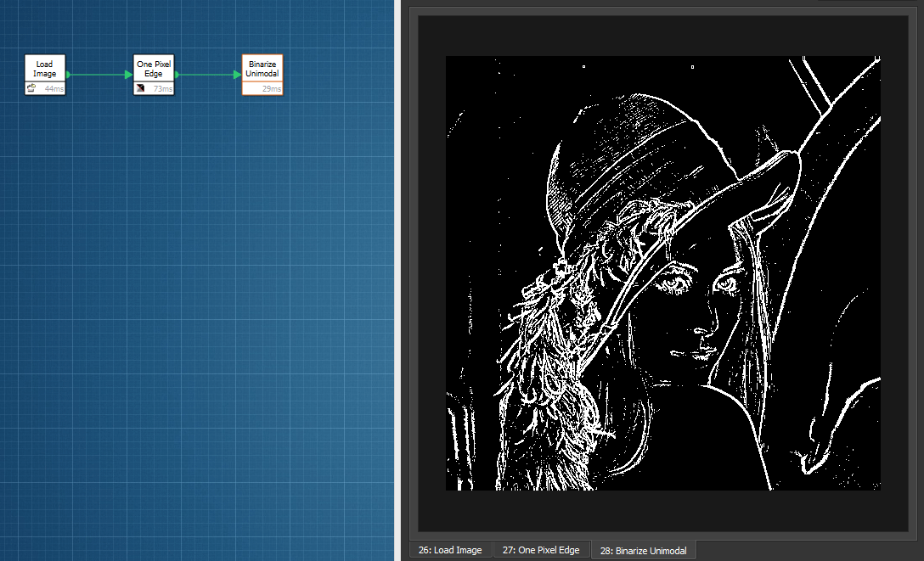Select the Load Image node title
The image size is (924, 561).
45,69
